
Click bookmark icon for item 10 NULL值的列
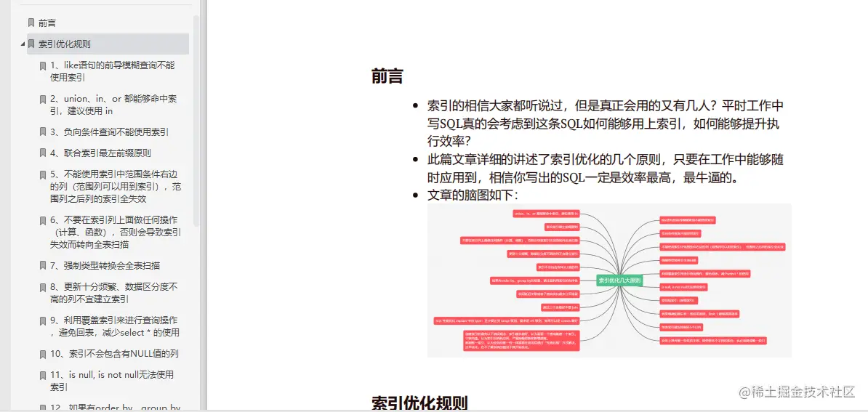[43, 354]
